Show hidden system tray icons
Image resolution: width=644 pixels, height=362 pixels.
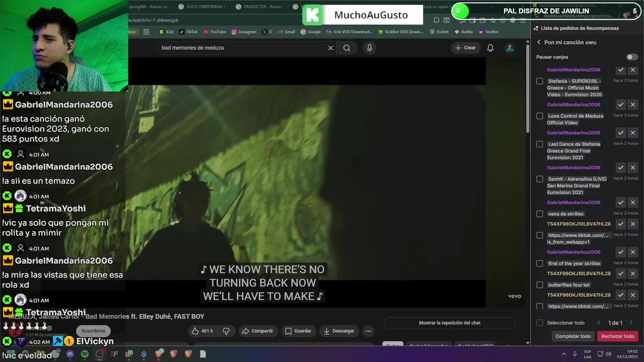click(563, 354)
